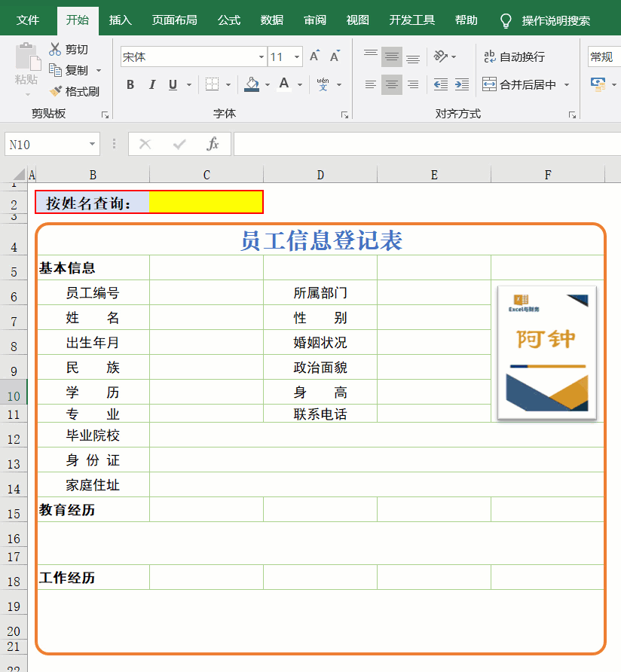
Task: Click the confirm checkmark in formula bar
Action: [179, 145]
